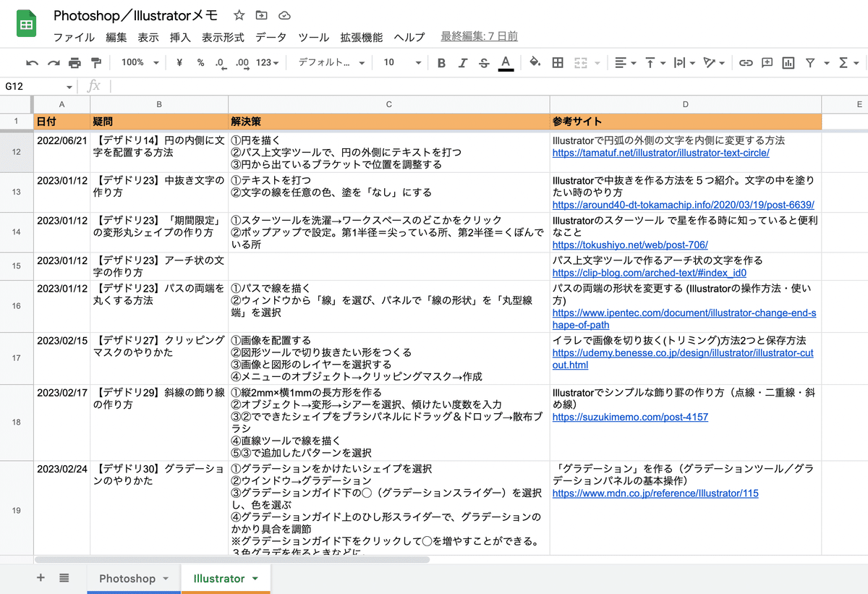Image resolution: width=868 pixels, height=594 pixels.
Task: Open the 最終編集: 7 日前 version history link
Action: click(x=479, y=37)
